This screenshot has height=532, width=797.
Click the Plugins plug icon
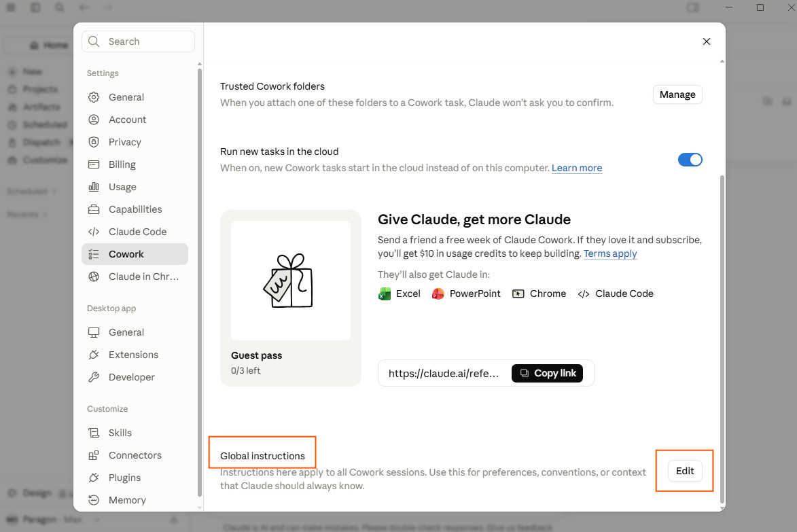point(94,478)
